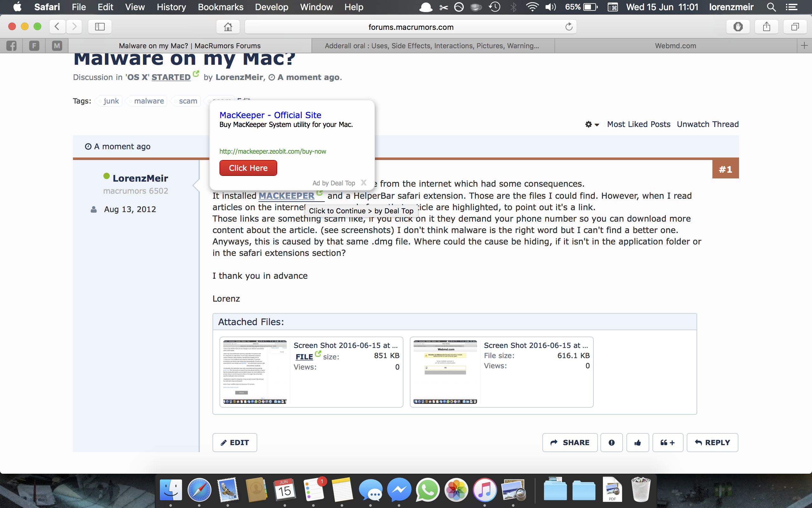Click the Share toolbar icon
The image size is (812, 508).
coord(766,27)
